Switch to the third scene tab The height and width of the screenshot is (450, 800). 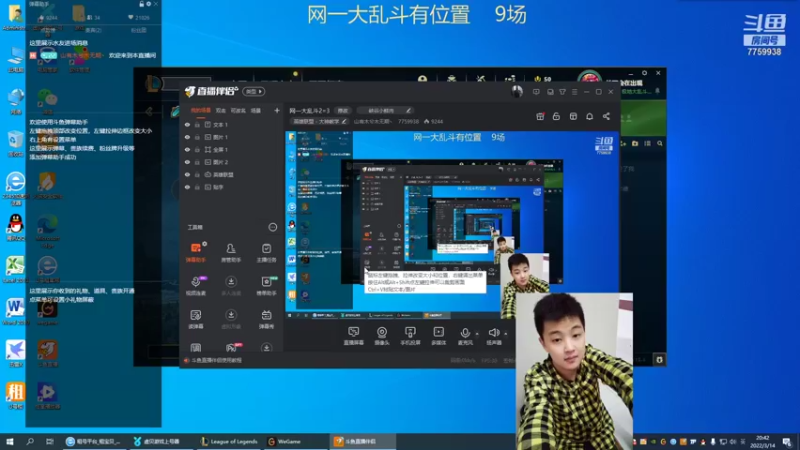click(x=238, y=110)
